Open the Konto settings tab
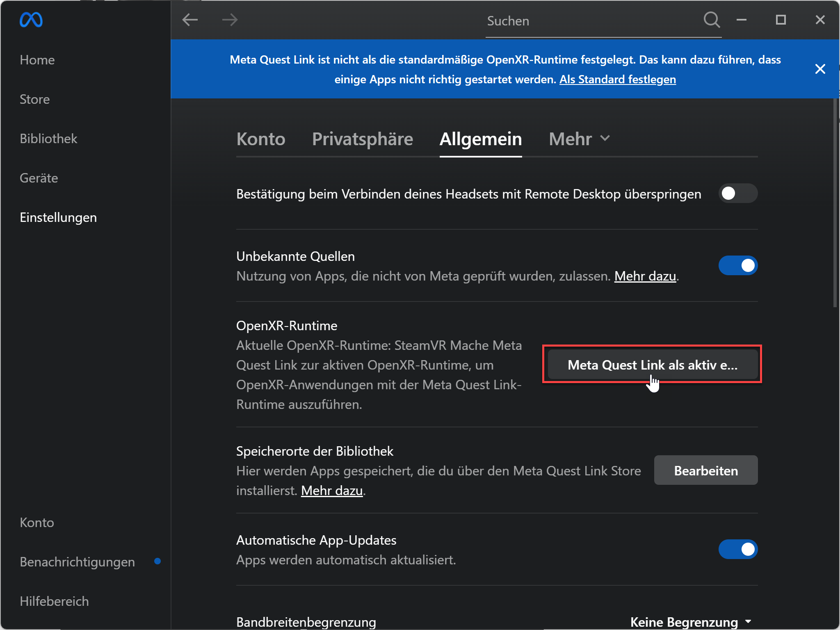This screenshot has width=840, height=630. (260, 139)
